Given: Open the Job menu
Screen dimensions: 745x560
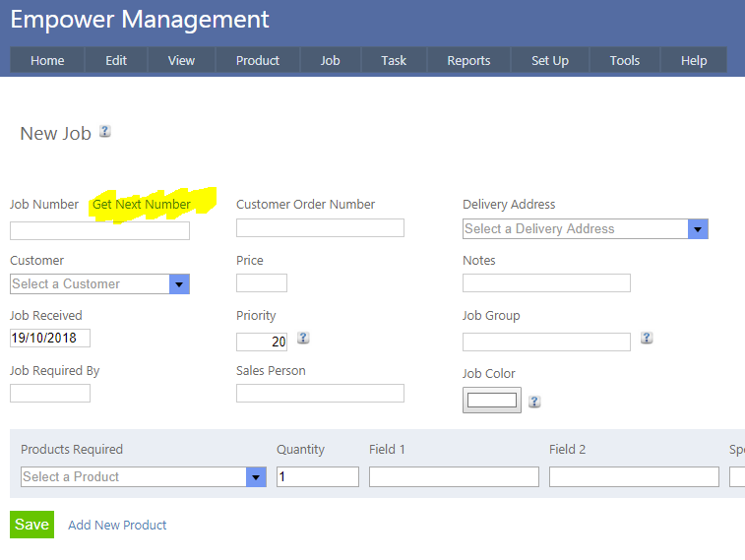Looking at the screenshot, I should (330, 60).
